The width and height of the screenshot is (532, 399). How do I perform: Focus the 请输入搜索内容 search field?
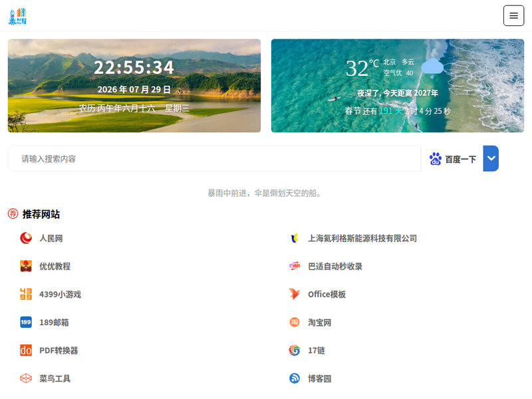[x=214, y=159]
